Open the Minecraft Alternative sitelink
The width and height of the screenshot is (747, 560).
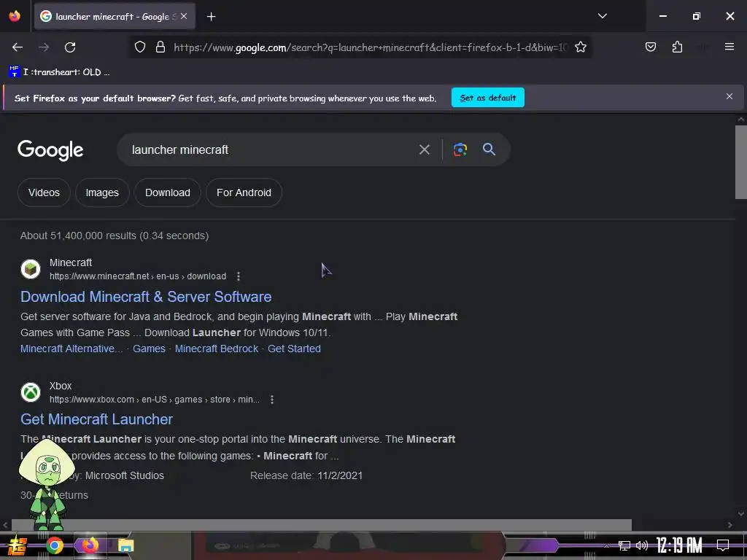[71, 349]
